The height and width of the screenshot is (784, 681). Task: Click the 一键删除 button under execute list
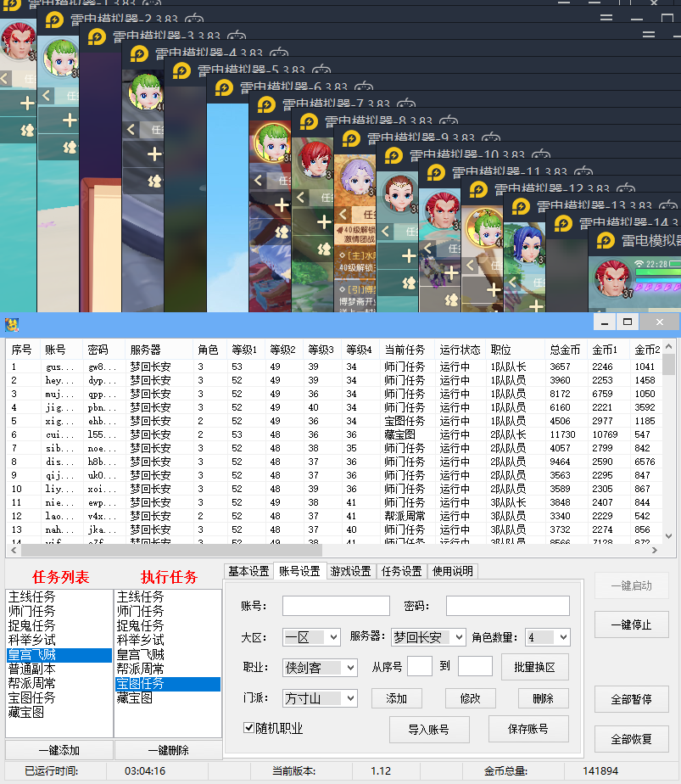[x=169, y=750]
